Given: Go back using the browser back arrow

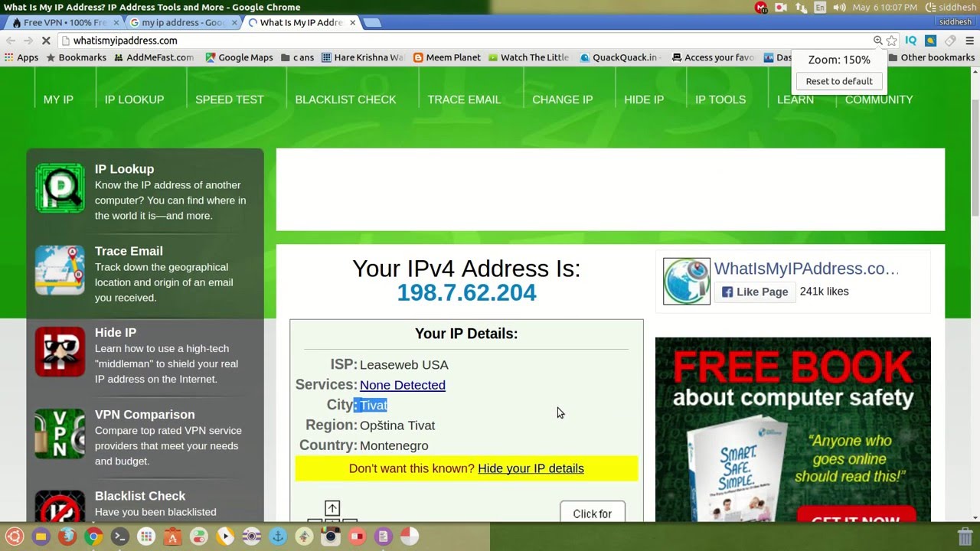Looking at the screenshot, I should point(11,41).
